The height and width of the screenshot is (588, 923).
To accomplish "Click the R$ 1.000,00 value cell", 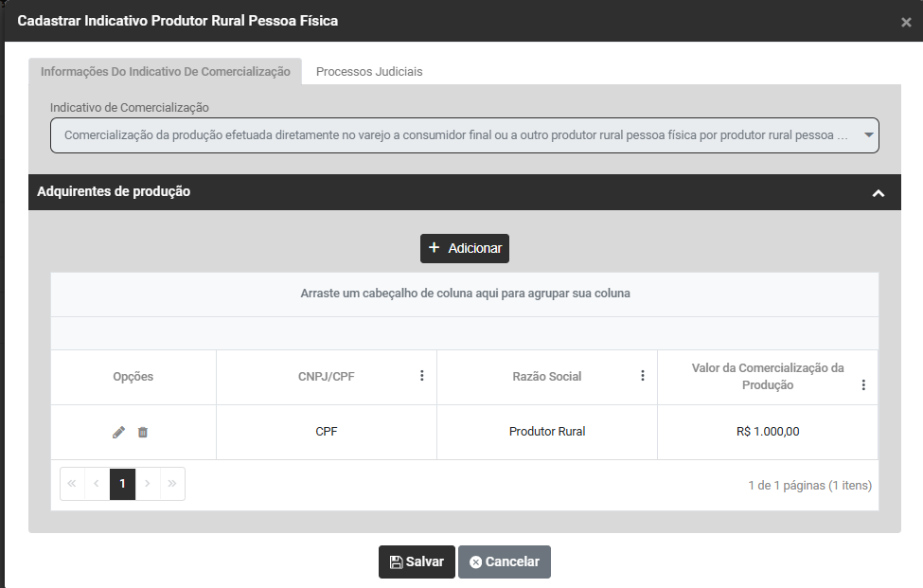I will tap(768, 432).
